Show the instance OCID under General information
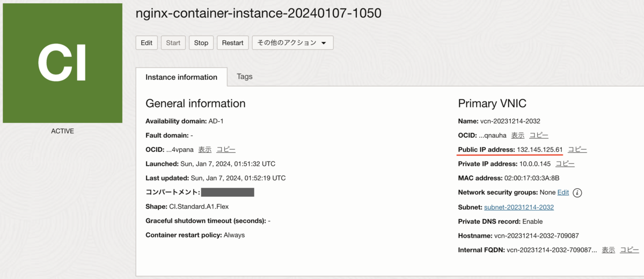644x279 pixels. pyautogui.click(x=204, y=150)
